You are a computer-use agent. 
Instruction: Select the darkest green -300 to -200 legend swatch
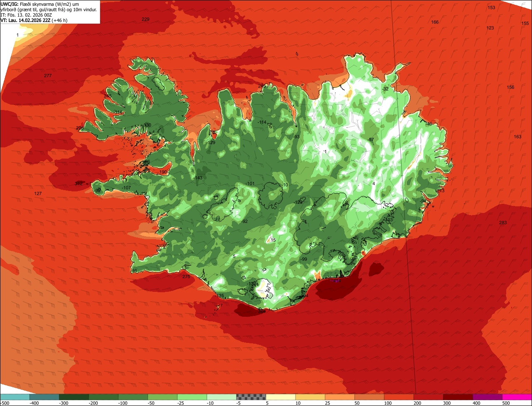(74, 397)
